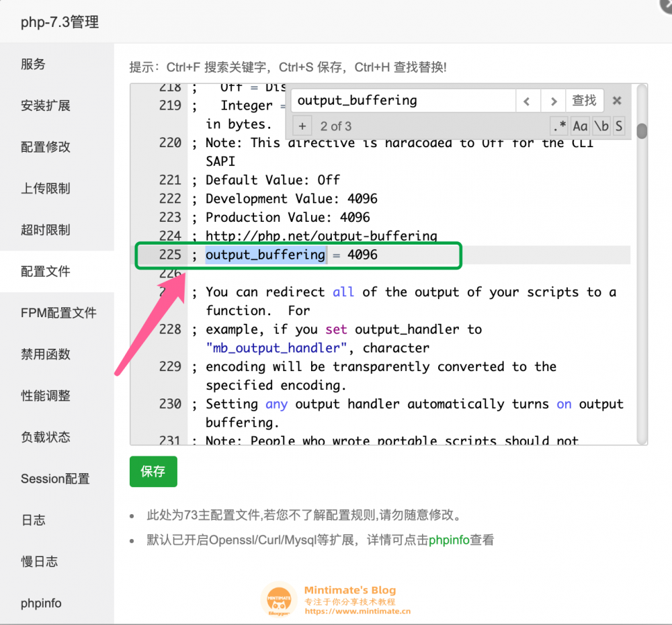This screenshot has height=625, width=672.
Task: Click the purple "set" keyword on line 228
Action: point(336,329)
